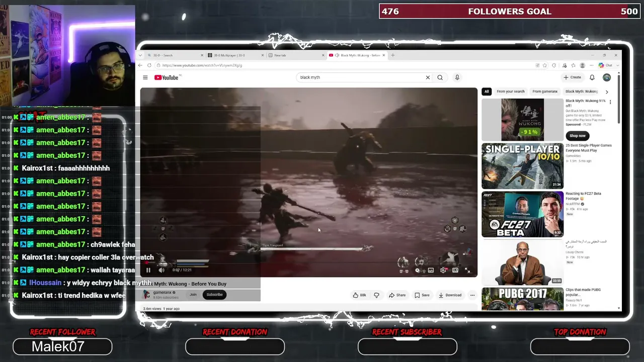Click the 'Shop now' ad button
Viewport: 644px width, 362px height.
tap(578, 136)
